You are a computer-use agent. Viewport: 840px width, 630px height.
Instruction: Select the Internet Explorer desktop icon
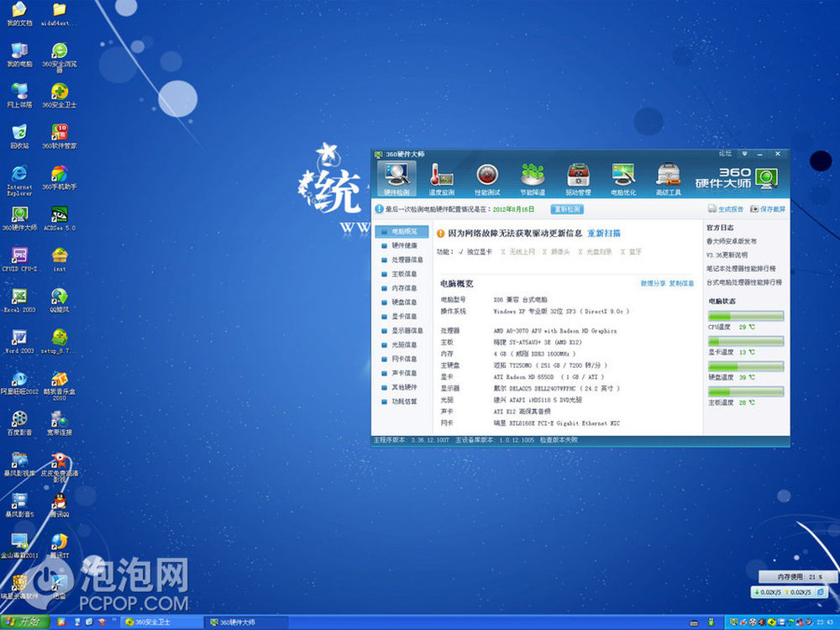[19, 181]
